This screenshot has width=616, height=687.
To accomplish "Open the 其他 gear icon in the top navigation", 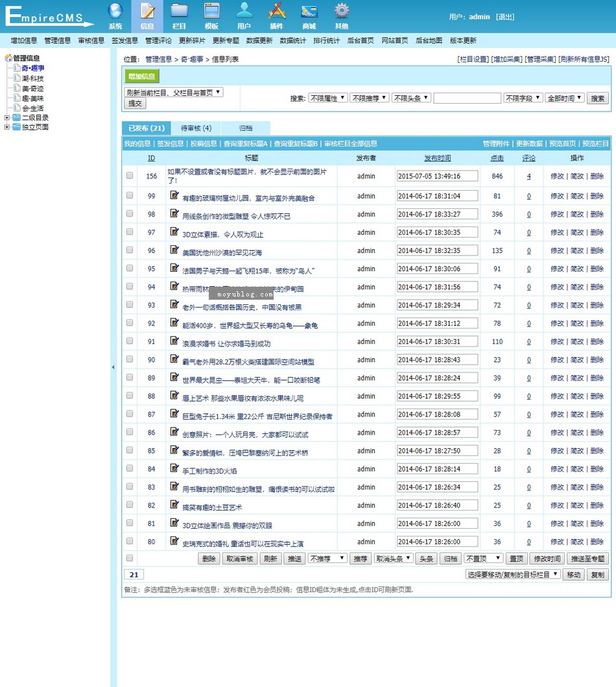I will (x=342, y=11).
